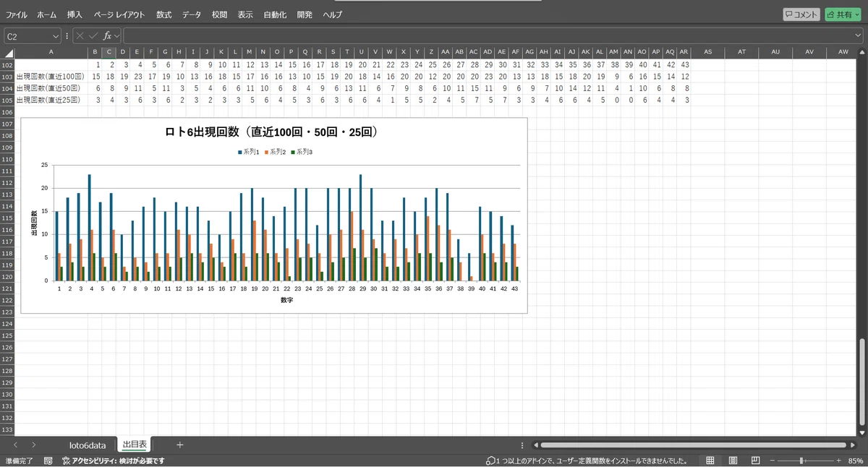The width and height of the screenshot is (868, 467).
Task: Click cell 出現回数(直近100回)
Action: (x=50, y=77)
